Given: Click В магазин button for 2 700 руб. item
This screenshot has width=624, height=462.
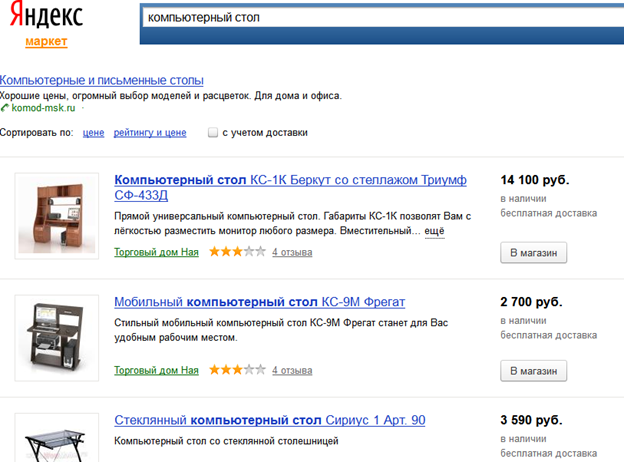Looking at the screenshot, I should [x=533, y=370].
